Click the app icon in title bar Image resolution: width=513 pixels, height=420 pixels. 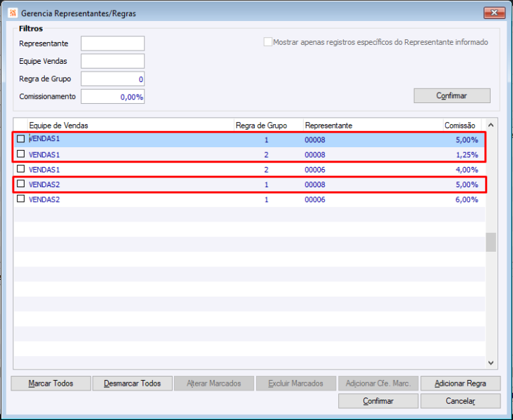point(13,13)
